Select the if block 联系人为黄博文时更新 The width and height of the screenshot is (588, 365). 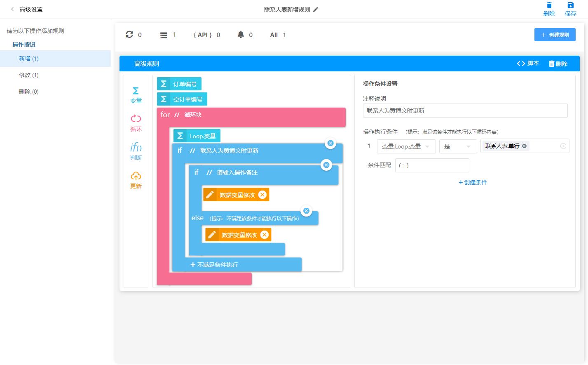click(x=257, y=153)
